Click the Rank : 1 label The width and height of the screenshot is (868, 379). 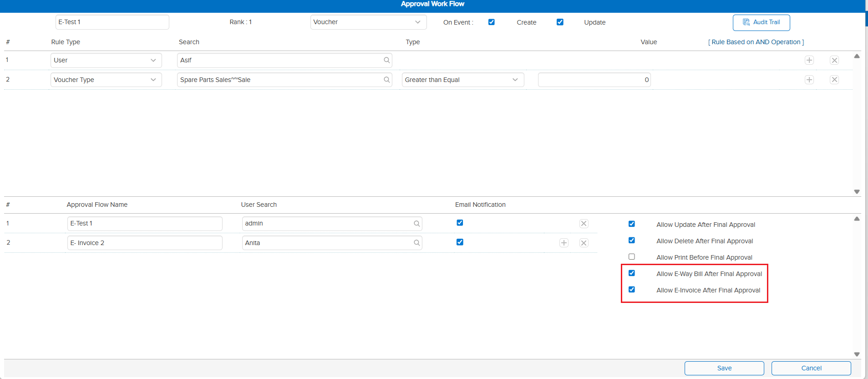(x=240, y=22)
